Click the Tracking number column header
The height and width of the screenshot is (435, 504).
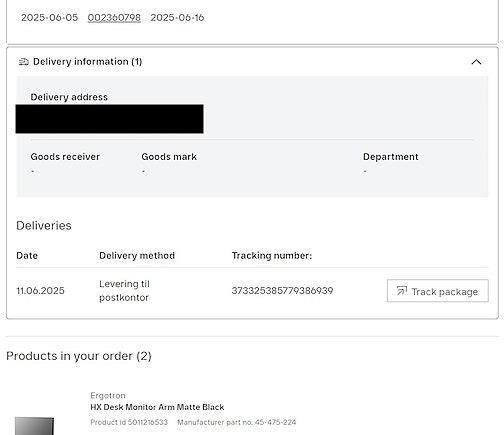pyautogui.click(x=272, y=256)
